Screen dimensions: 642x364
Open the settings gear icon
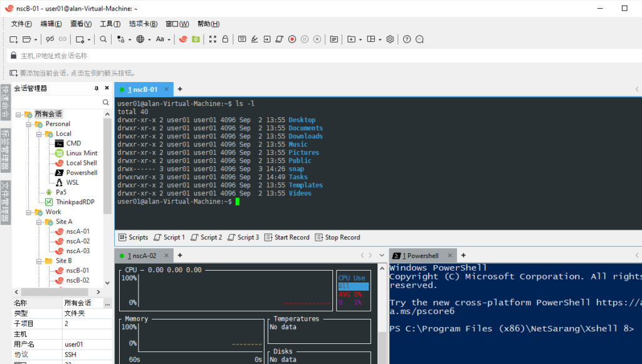(390, 39)
